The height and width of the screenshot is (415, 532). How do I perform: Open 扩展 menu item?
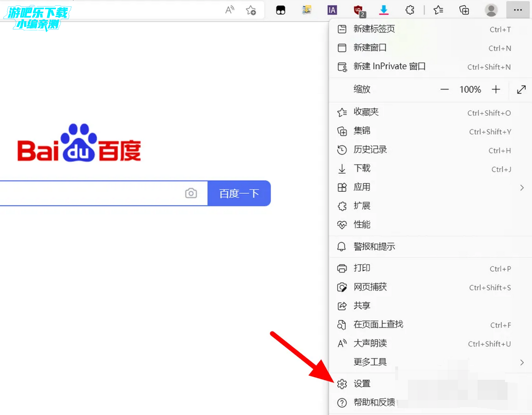[430, 206]
